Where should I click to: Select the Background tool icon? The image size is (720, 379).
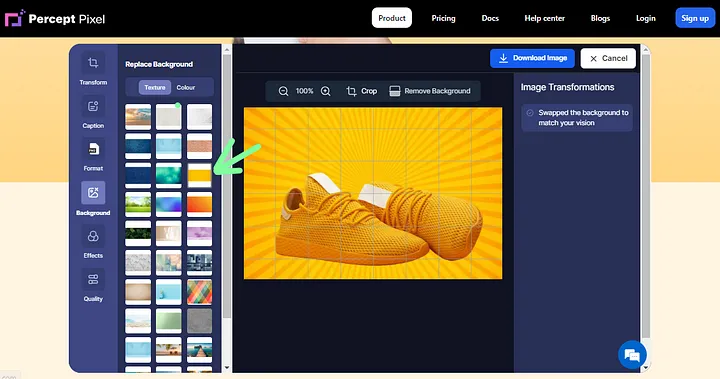pos(93,192)
